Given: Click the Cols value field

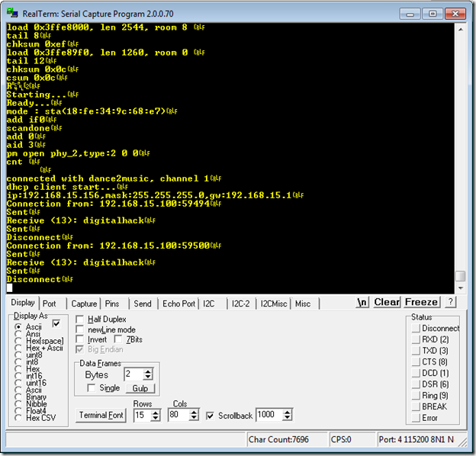Looking at the screenshot, I should pos(178,415).
